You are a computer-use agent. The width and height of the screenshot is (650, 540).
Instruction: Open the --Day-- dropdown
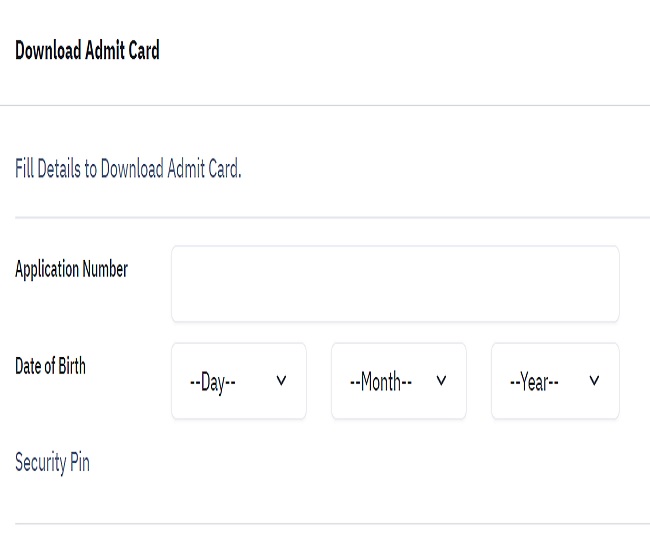pos(239,381)
